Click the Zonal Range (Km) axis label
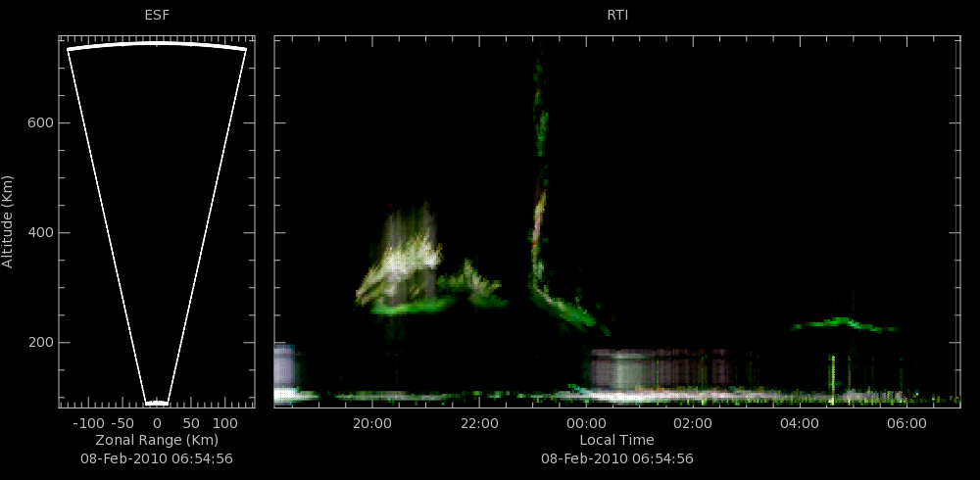The image size is (980, 480). pos(157,440)
